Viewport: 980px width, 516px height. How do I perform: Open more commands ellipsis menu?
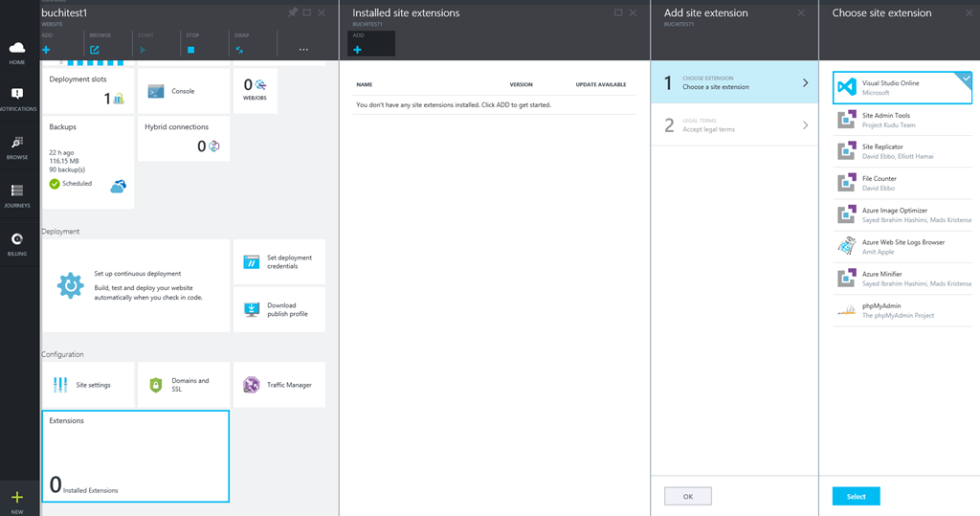pyautogui.click(x=303, y=49)
